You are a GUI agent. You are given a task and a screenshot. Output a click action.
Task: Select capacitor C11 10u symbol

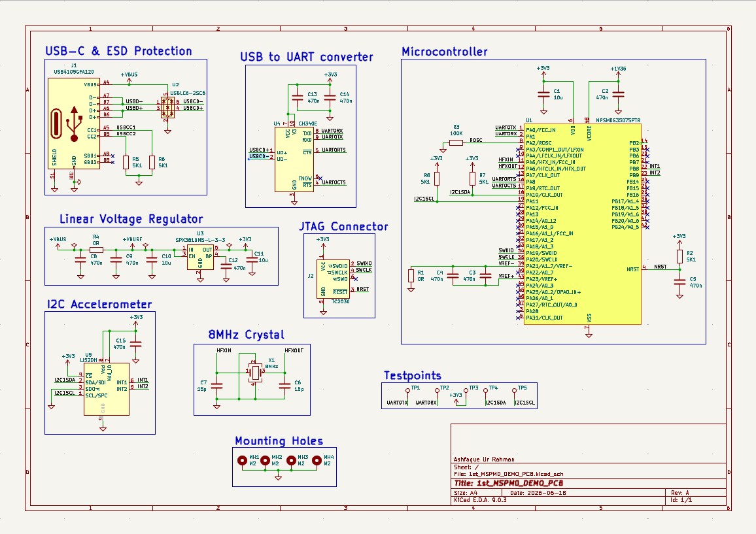[252, 259]
